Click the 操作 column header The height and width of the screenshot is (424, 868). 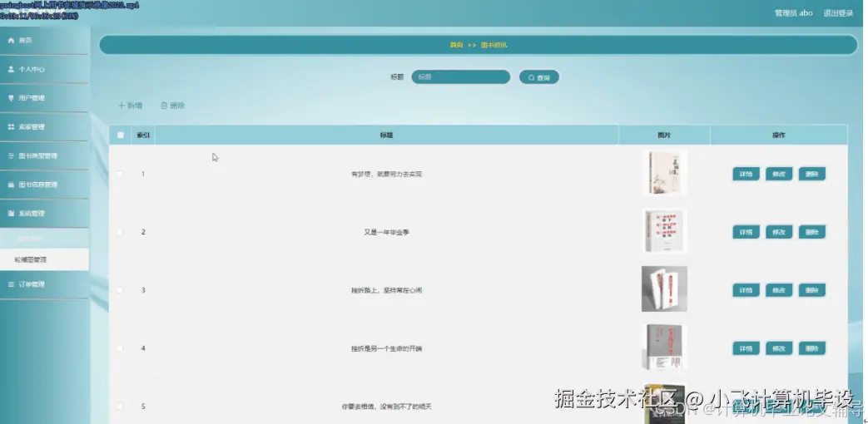pyautogui.click(x=779, y=135)
